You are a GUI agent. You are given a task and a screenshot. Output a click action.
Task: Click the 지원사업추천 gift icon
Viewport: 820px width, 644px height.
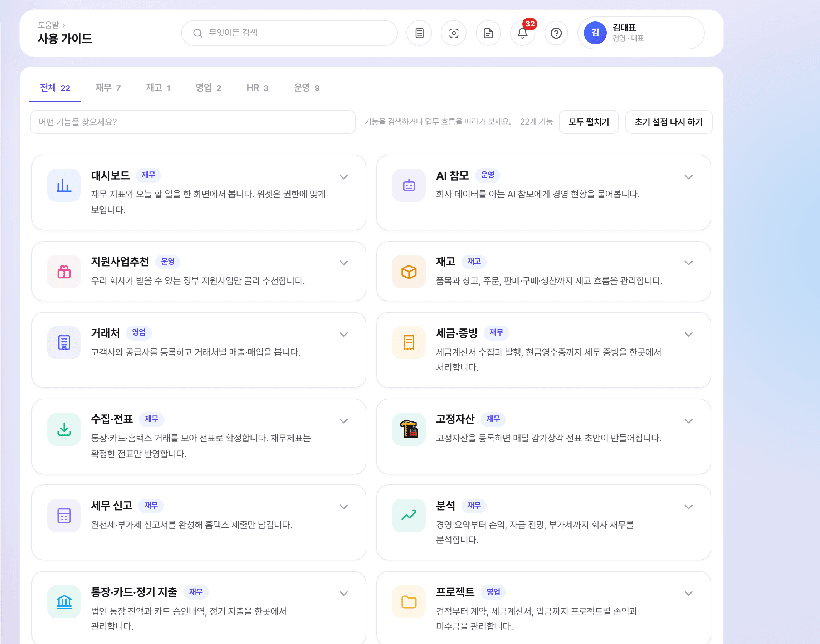tap(64, 272)
